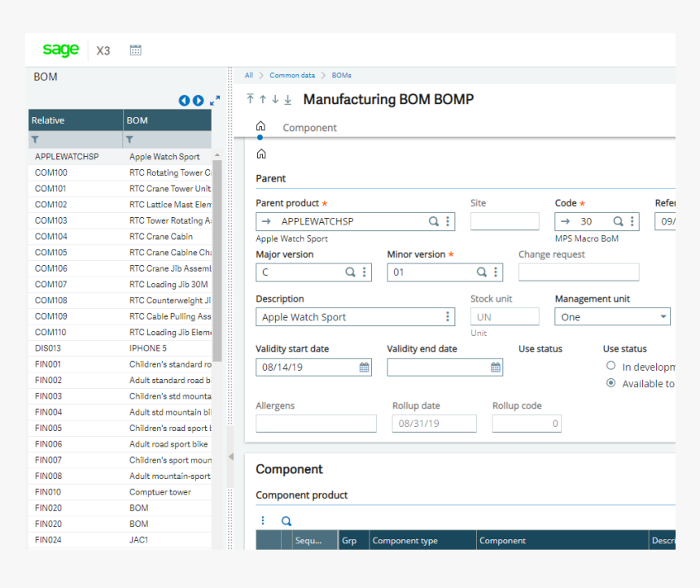
Task: Open Description field actions menu dots
Action: [448, 316]
